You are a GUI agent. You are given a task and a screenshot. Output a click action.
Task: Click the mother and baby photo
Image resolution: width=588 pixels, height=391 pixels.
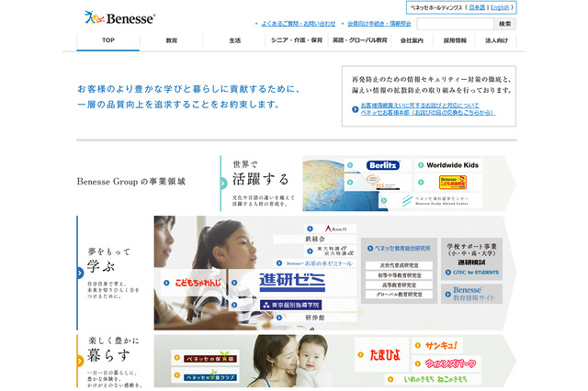pos(290,361)
